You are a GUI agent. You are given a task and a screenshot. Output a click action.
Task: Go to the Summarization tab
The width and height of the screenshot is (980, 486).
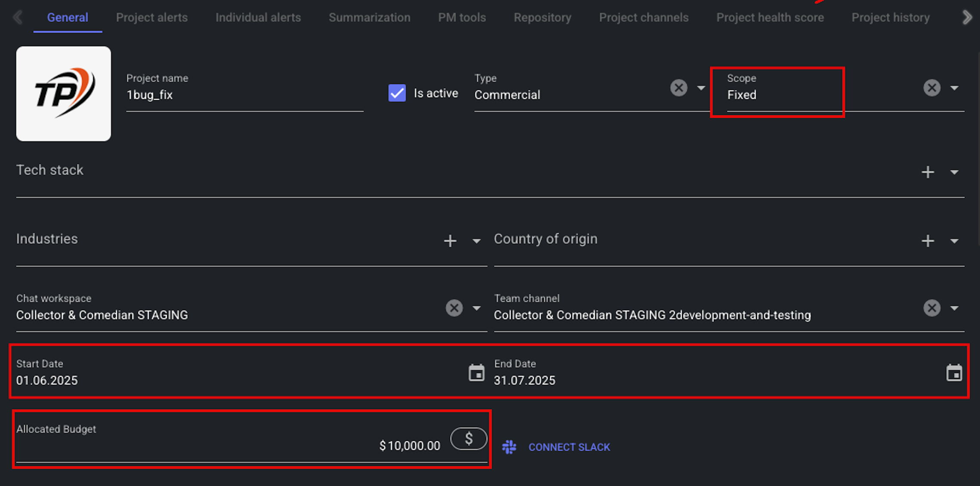369,18
